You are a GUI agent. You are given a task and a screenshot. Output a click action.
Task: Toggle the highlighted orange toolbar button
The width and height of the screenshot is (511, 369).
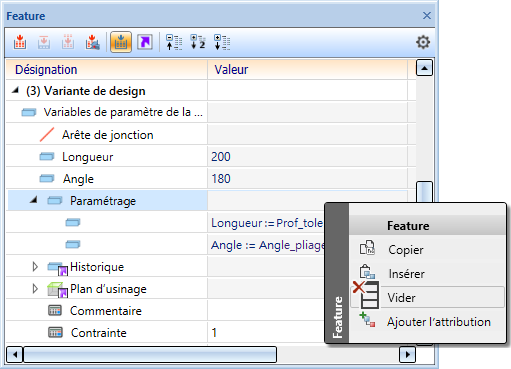click(x=121, y=42)
